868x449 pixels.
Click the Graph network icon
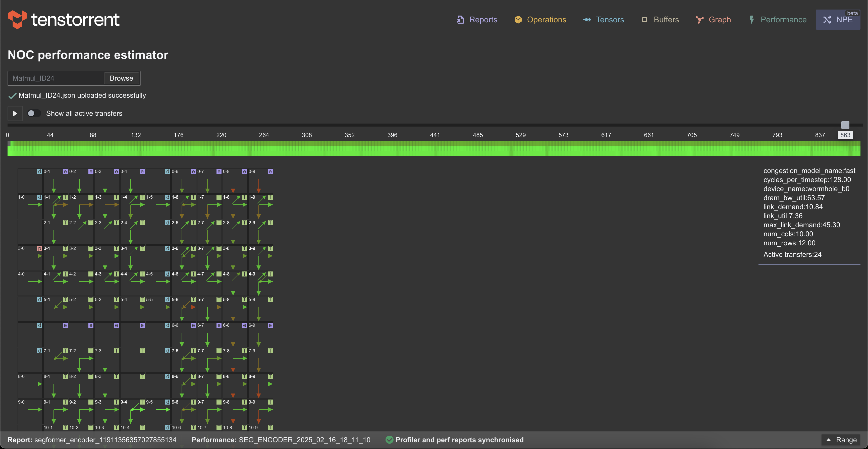[699, 20]
